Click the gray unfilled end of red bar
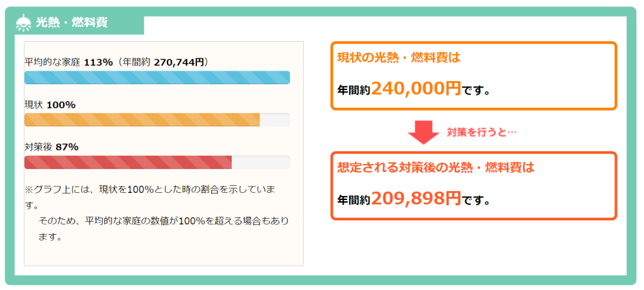 260,162
